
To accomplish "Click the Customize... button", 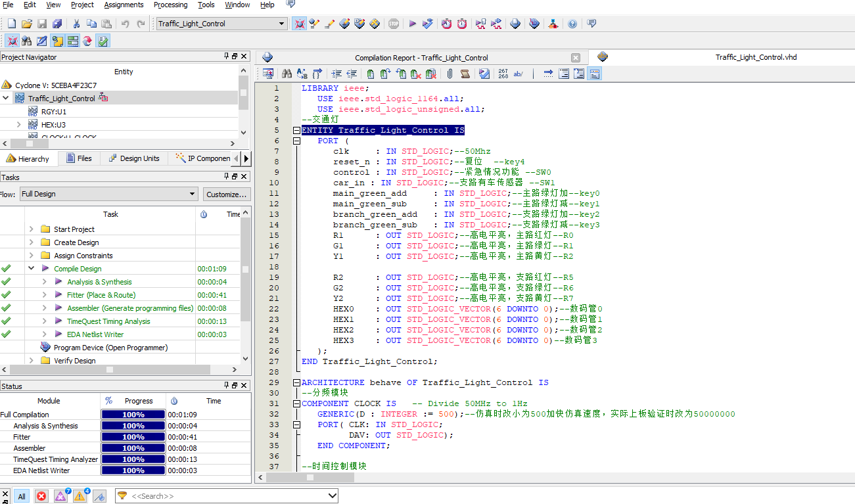I will (x=226, y=194).
